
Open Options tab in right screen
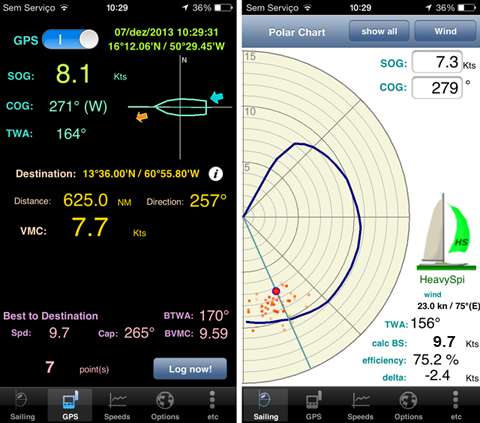(408, 405)
